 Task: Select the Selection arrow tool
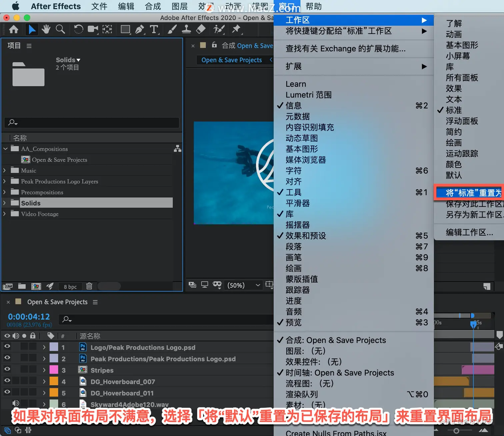32,30
